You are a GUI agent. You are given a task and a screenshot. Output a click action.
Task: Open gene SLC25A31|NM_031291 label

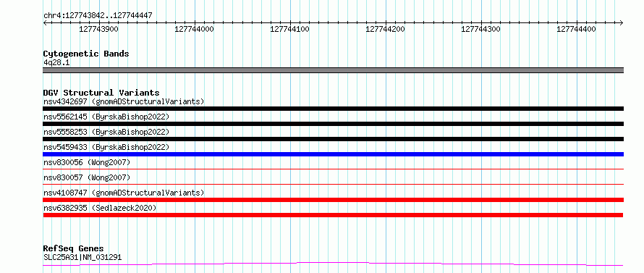point(82,257)
